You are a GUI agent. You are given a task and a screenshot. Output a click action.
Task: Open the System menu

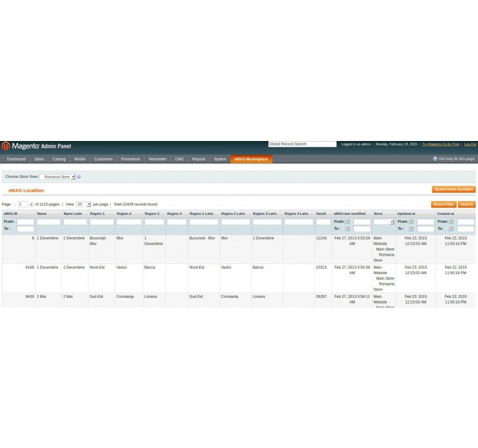[x=220, y=159]
